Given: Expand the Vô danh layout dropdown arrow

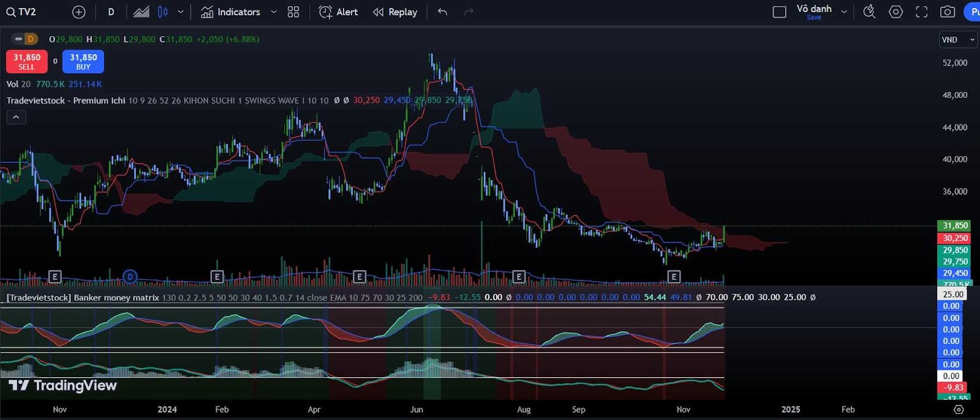Looking at the screenshot, I should [x=844, y=12].
